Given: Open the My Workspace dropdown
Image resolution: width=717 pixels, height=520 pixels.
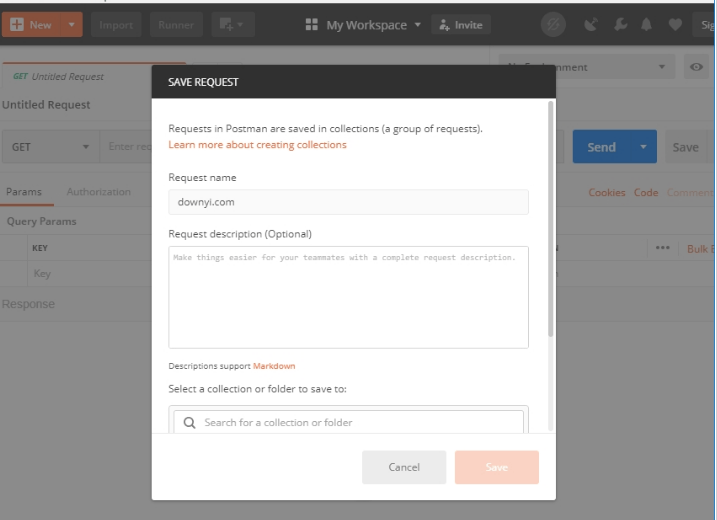Looking at the screenshot, I should 373,25.
